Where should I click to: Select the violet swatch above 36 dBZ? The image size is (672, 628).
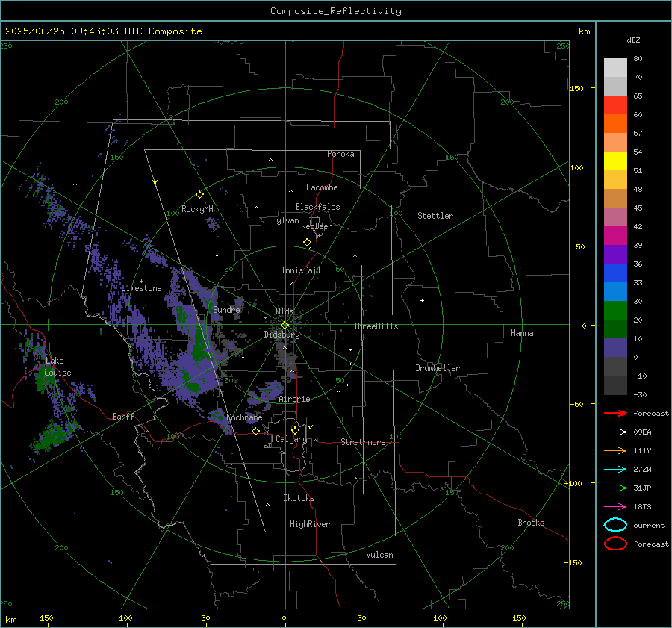point(615,254)
